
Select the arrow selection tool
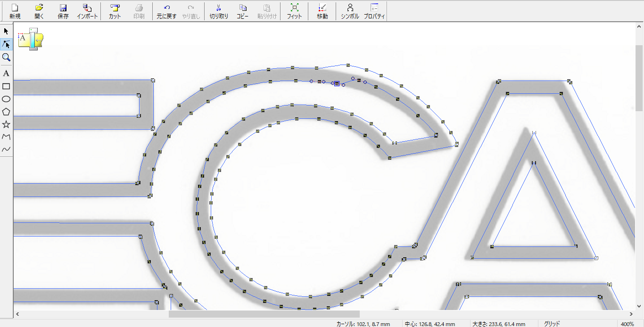click(6, 31)
